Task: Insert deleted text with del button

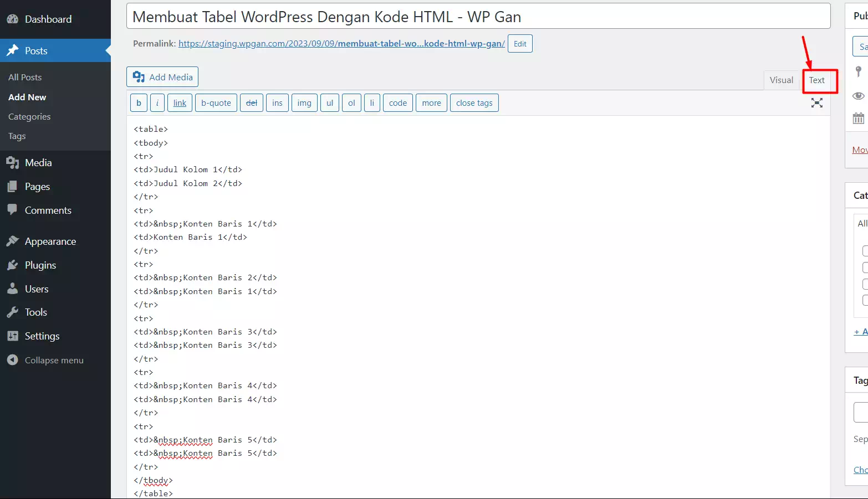Action: click(252, 103)
